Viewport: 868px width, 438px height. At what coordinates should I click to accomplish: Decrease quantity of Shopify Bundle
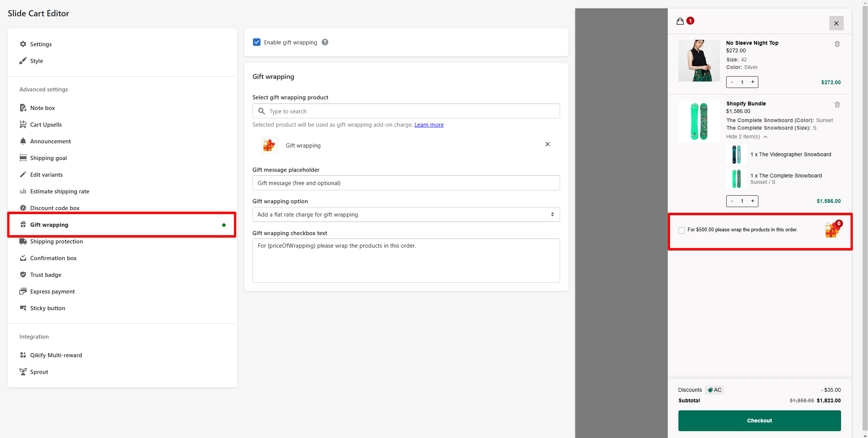[x=732, y=201]
